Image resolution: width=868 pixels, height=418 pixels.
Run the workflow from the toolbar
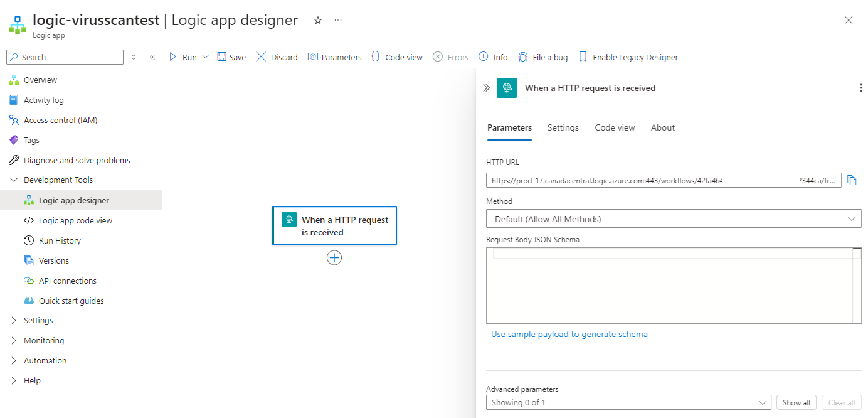(183, 57)
